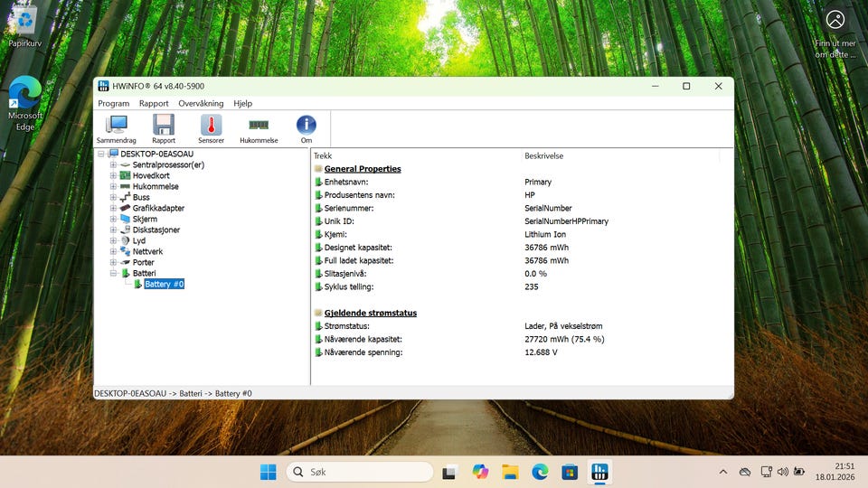The width and height of the screenshot is (868, 488).
Task: Open the Overvåkning menu
Action: [x=201, y=104]
